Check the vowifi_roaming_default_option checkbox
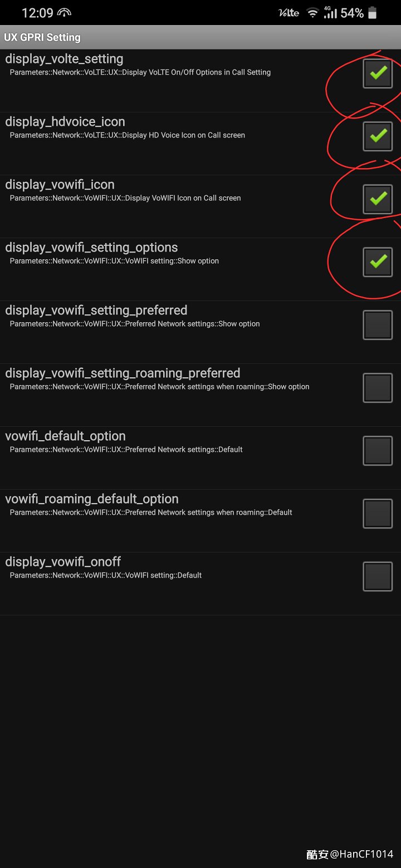 [378, 514]
